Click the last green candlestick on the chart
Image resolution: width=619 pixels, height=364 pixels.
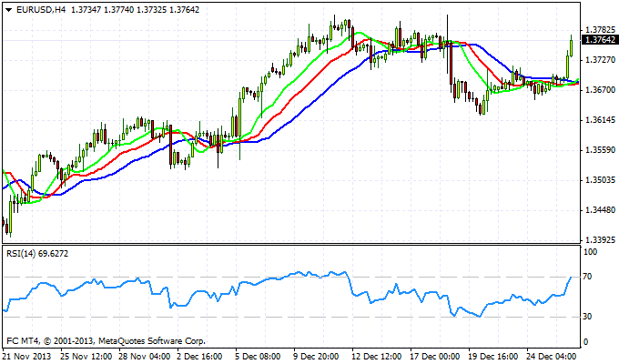[x=572, y=46]
